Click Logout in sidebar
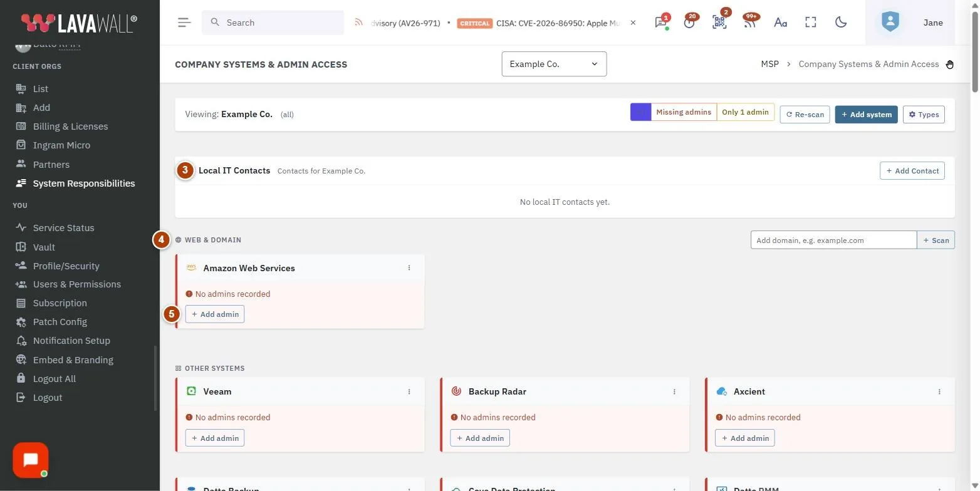 click(x=47, y=398)
